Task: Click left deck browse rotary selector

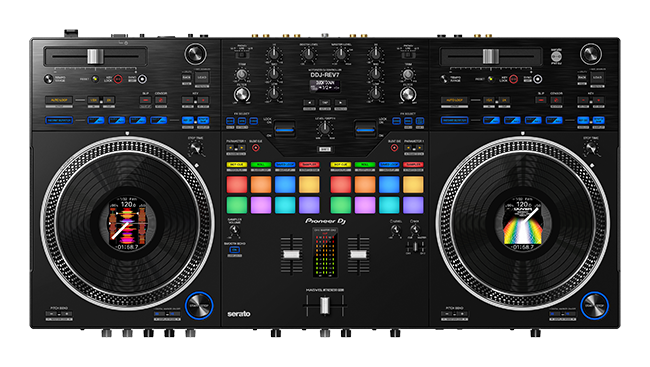Action: 195,54
